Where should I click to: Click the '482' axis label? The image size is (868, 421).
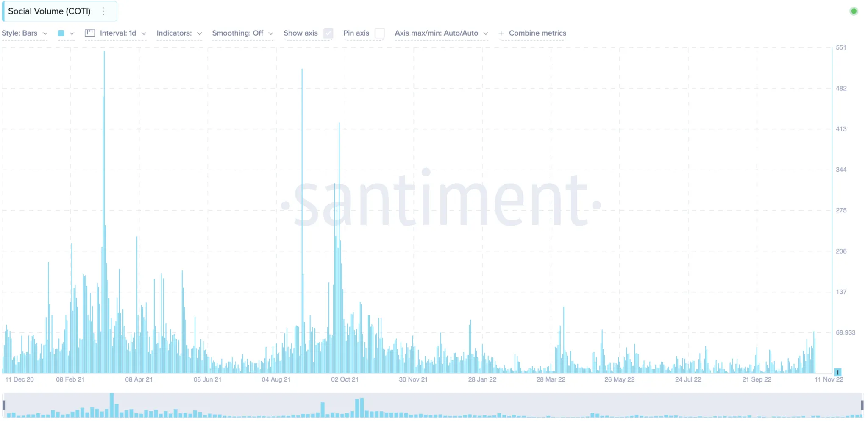pyautogui.click(x=841, y=88)
